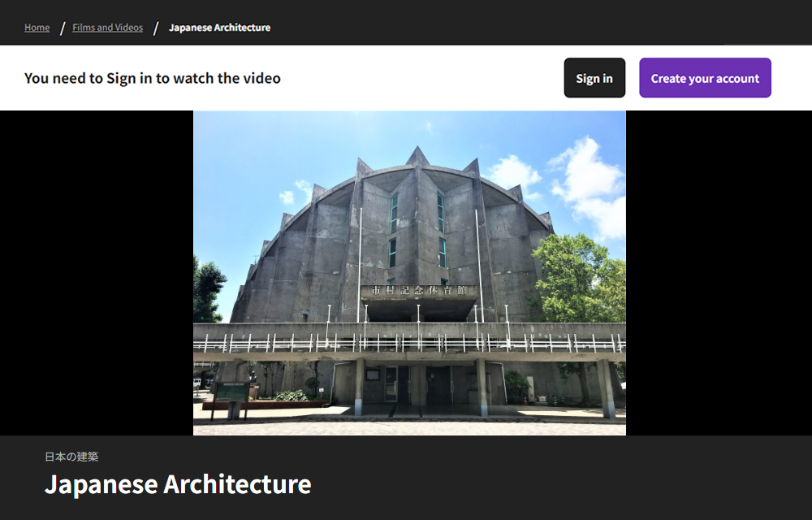
Task: Click the Sign in button
Action: click(594, 78)
